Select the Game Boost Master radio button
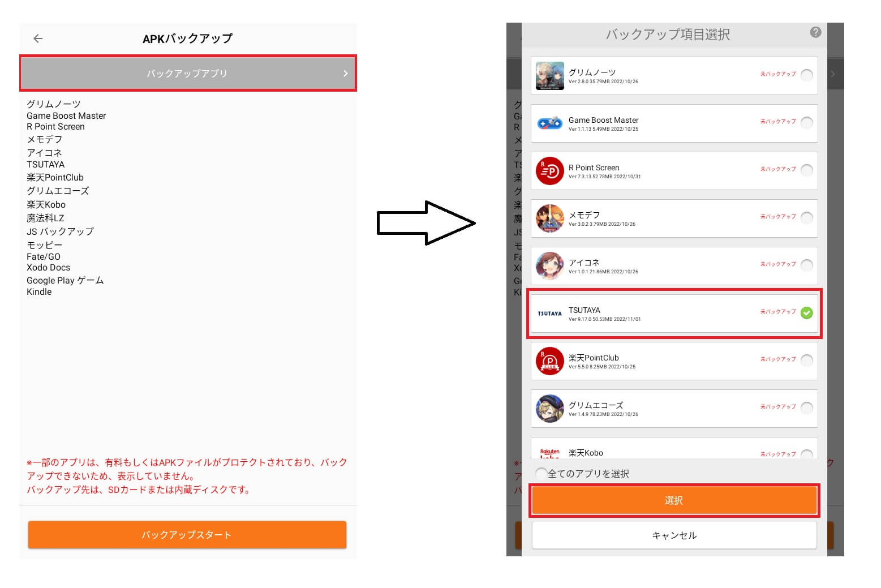 pos(807,122)
